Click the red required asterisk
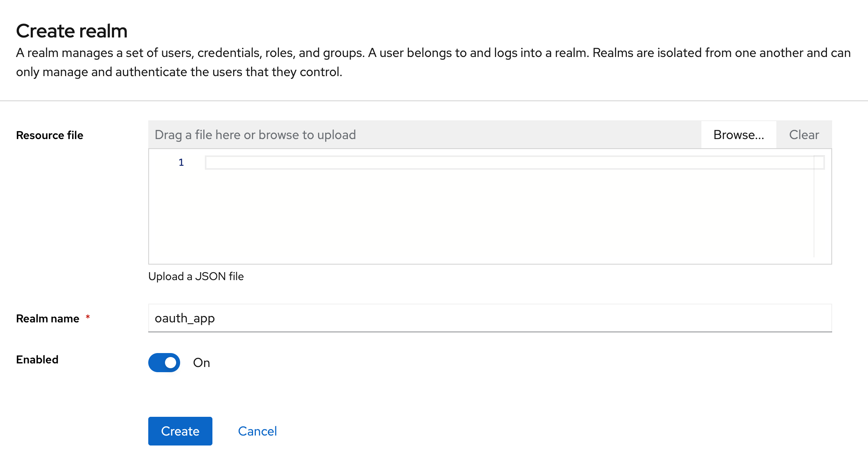The width and height of the screenshot is (868, 471). click(x=88, y=317)
